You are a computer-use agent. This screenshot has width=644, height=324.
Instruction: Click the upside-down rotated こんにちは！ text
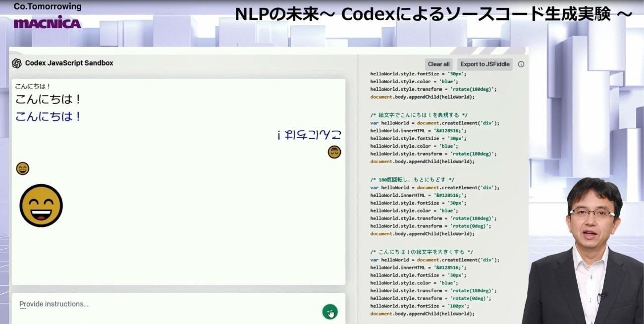(x=309, y=135)
